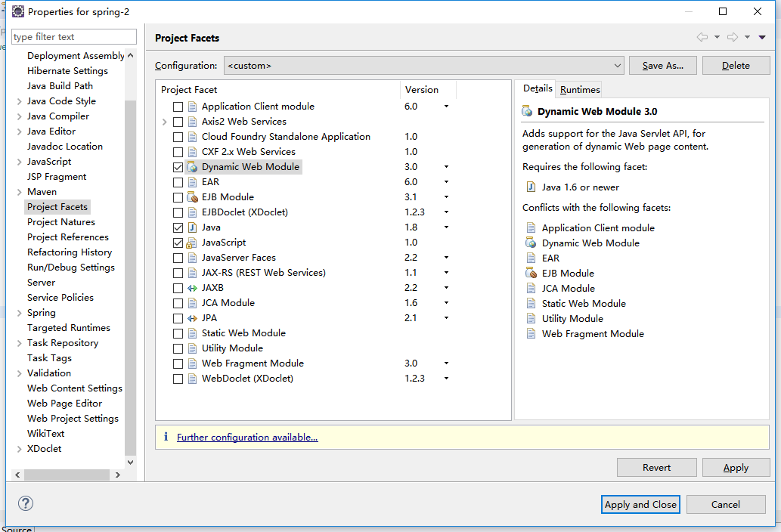Click the back navigation arrow icon
Image resolution: width=781 pixels, height=532 pixels.
[702, 37]
